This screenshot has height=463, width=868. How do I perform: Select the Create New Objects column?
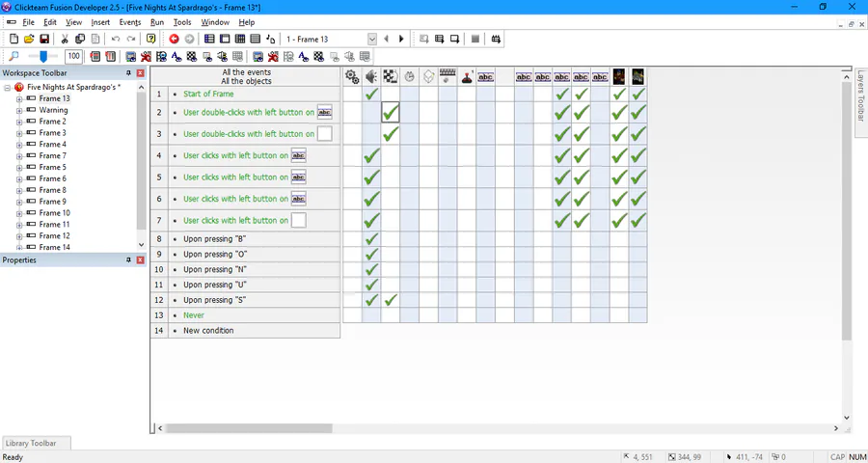coord(428,77)
